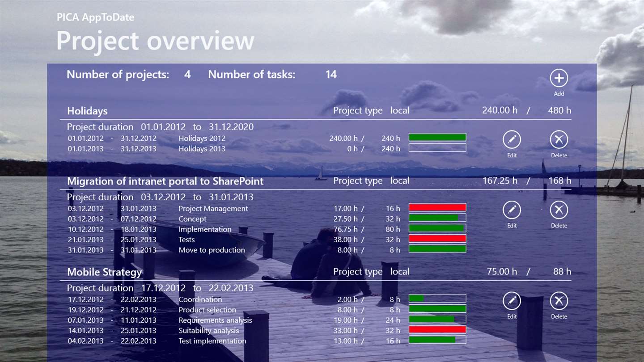Edit the Holidays project
The width and height of the screenshot is (644, 362).
coord(512,140)
